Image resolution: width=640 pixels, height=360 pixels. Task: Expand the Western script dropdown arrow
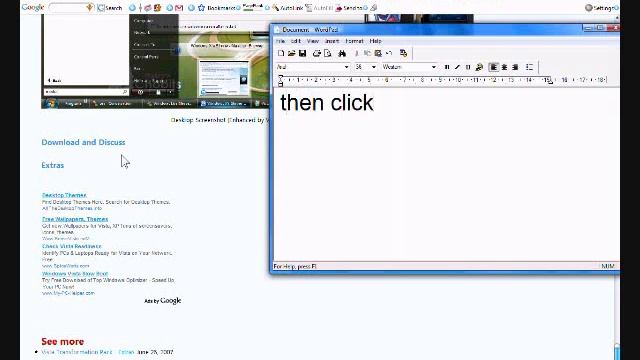pos(433,67)
